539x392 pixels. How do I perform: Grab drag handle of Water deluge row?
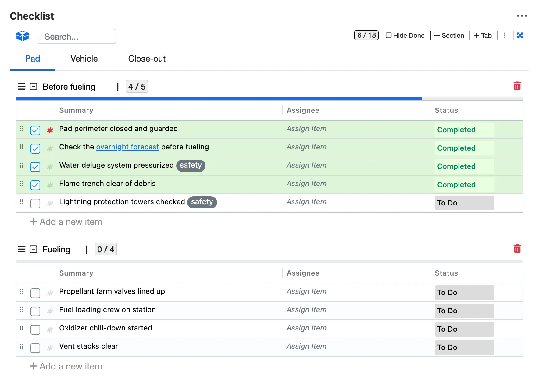(23, 165)
